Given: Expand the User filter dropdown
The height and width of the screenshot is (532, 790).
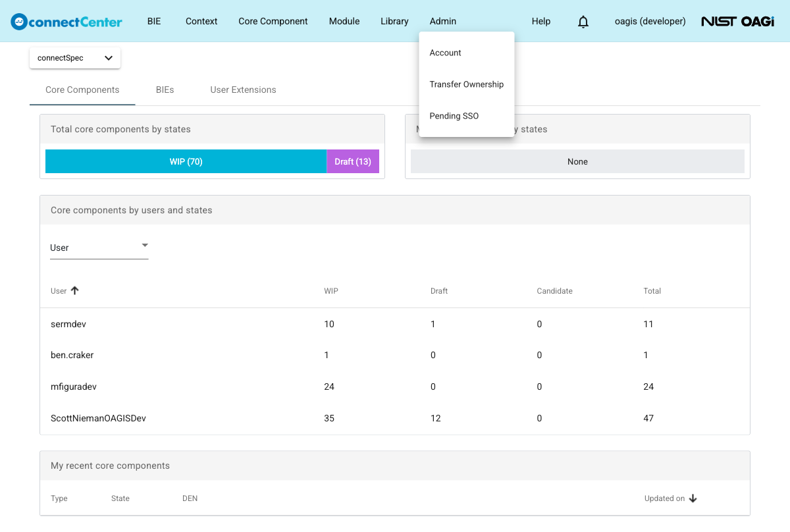Looking at the screenshot, I should click(99, 248).
